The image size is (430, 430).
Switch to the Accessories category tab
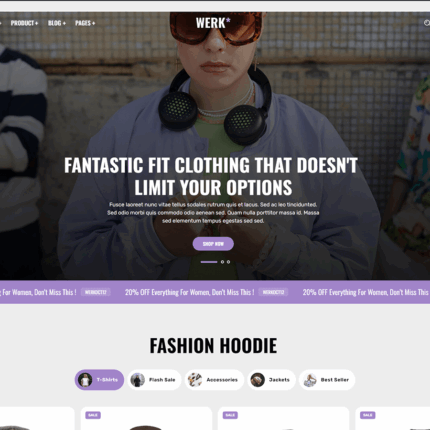pyautogui.click(x=214, y=380)
